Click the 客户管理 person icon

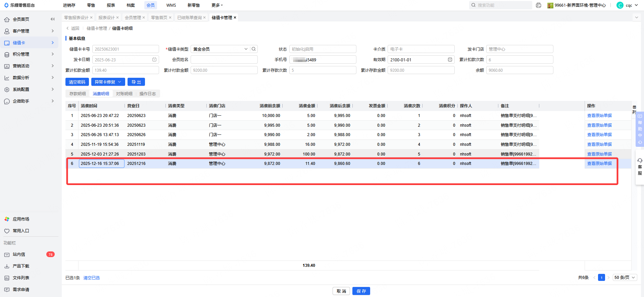click(x=7, y=31)
